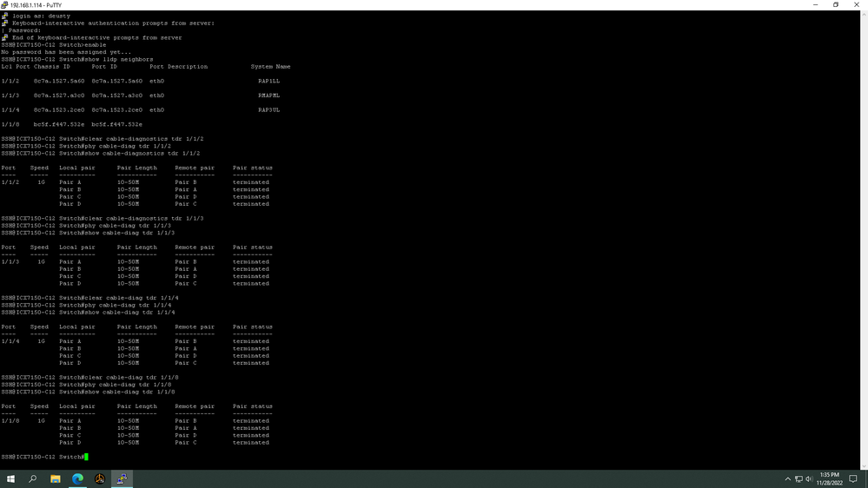Click system name 'RMAPML'
The height and width of the screenshot is (488, 868).
[269, 96]
